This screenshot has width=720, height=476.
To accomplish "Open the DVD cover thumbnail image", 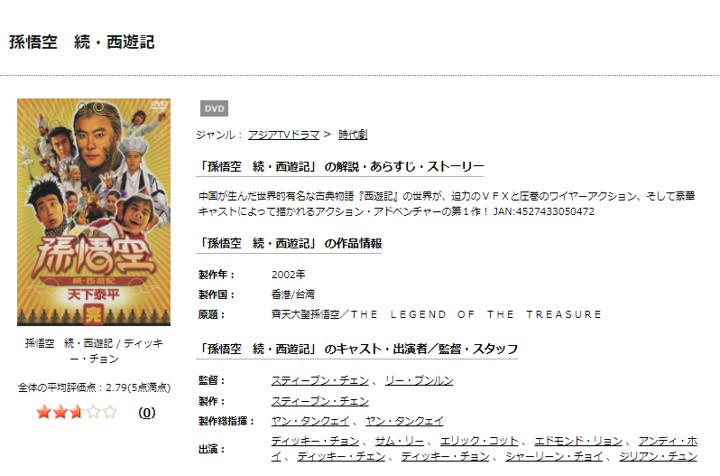I will coord(94,212).
